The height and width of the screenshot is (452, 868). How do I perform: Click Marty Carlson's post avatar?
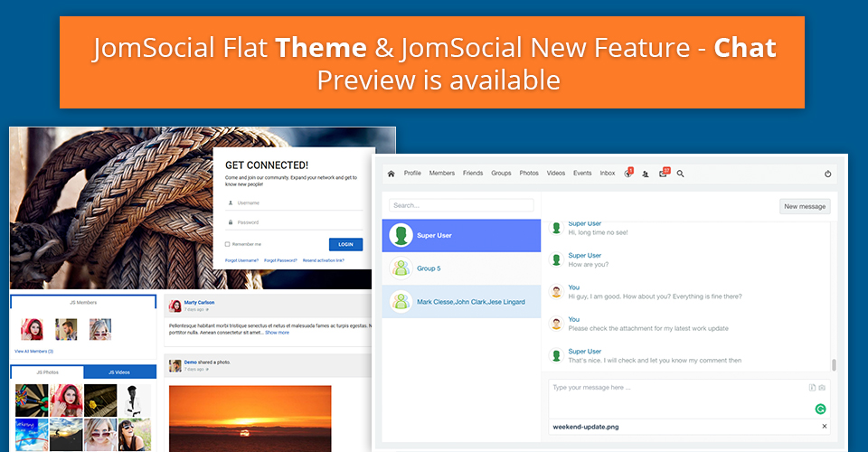click(175, 306)
